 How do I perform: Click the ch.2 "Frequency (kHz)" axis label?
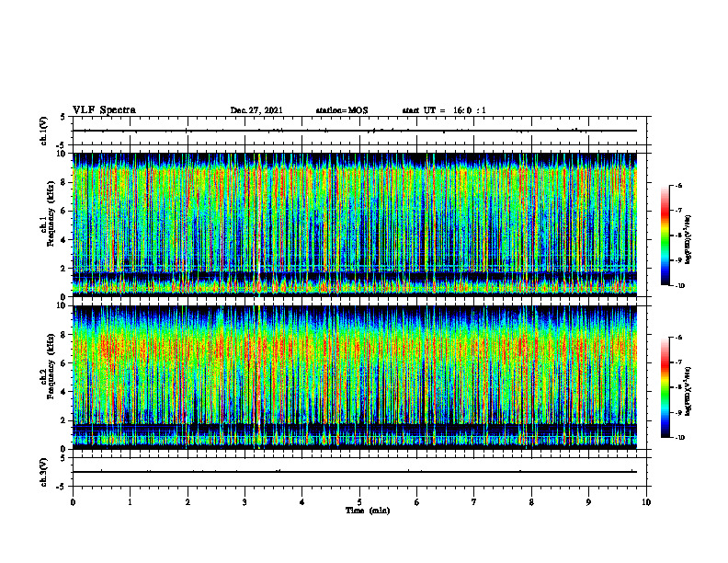[x=51, y=366]
